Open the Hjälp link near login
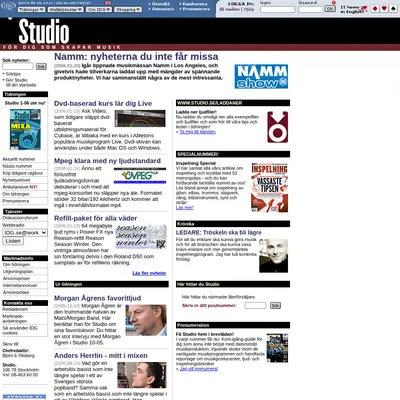The image size is (400, 400). (249, 9)
